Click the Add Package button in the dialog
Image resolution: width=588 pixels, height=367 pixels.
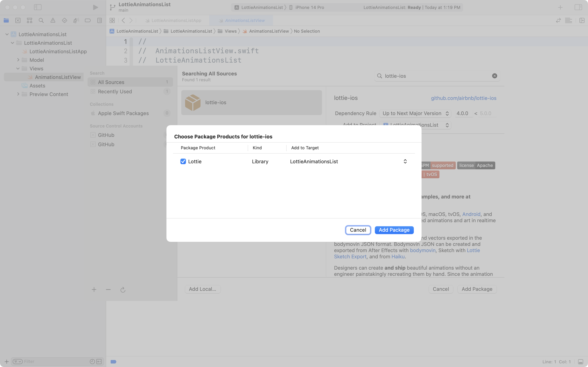coord(394,230)
